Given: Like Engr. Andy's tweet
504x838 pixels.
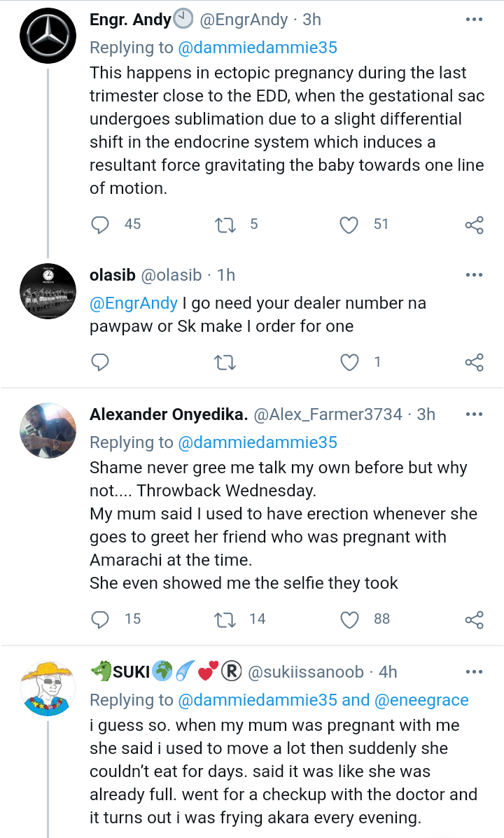Looking at the screenshot, I should tap(349, 224).
